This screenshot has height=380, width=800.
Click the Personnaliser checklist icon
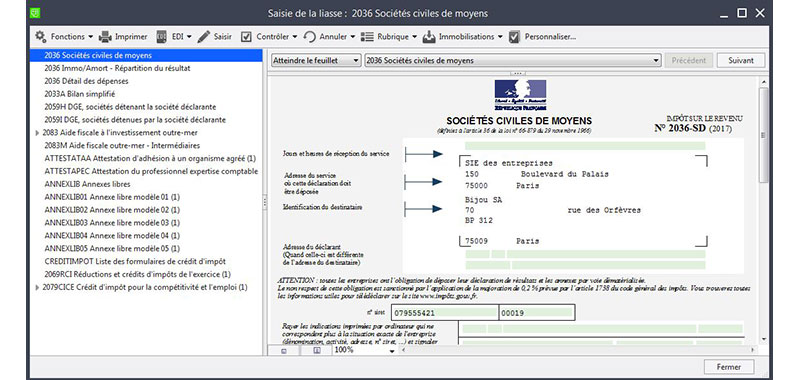click(x=514, y=37)
